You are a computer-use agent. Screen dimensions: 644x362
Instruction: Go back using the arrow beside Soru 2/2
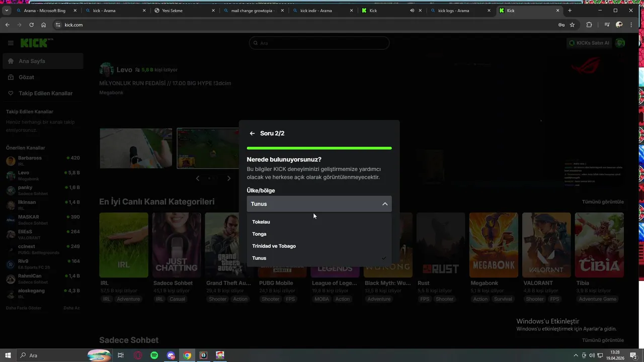[x=252, y=133]
